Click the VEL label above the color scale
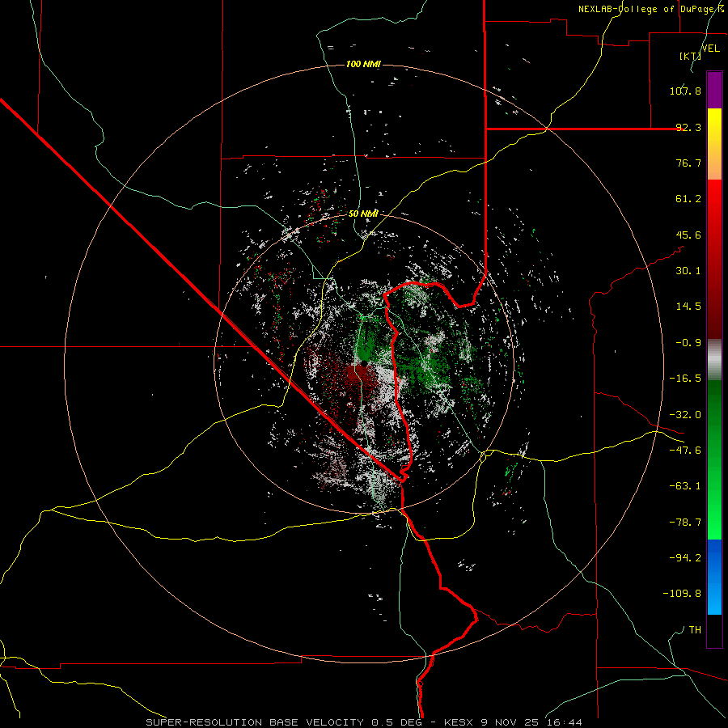The height and width of the screenshot is (728, 728). 710,49
